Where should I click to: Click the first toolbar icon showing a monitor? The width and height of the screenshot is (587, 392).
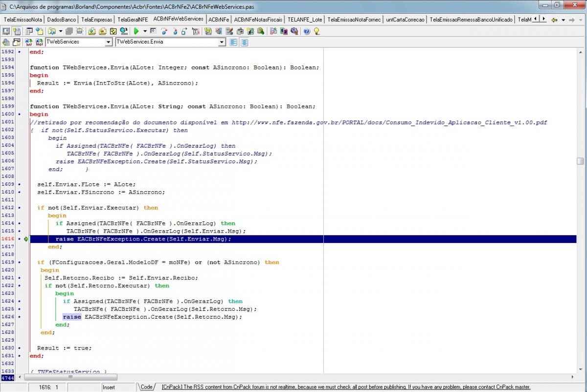5,31
